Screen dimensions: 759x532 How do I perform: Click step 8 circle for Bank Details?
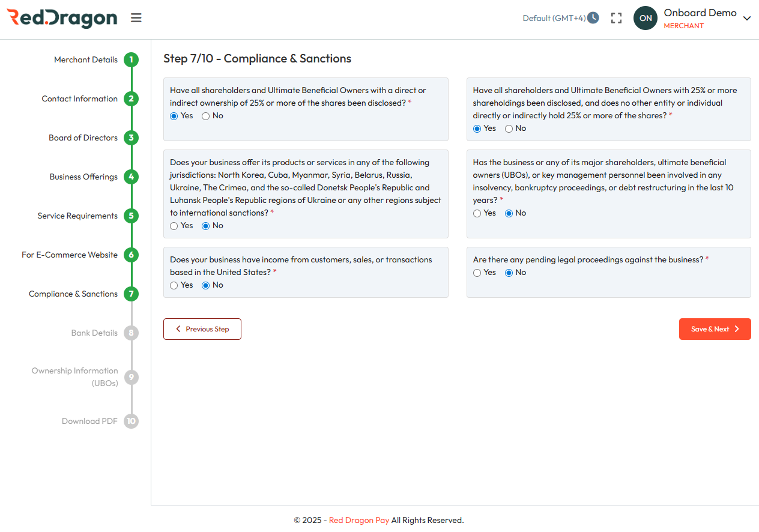pyautogui.click(x=131, y=333)
